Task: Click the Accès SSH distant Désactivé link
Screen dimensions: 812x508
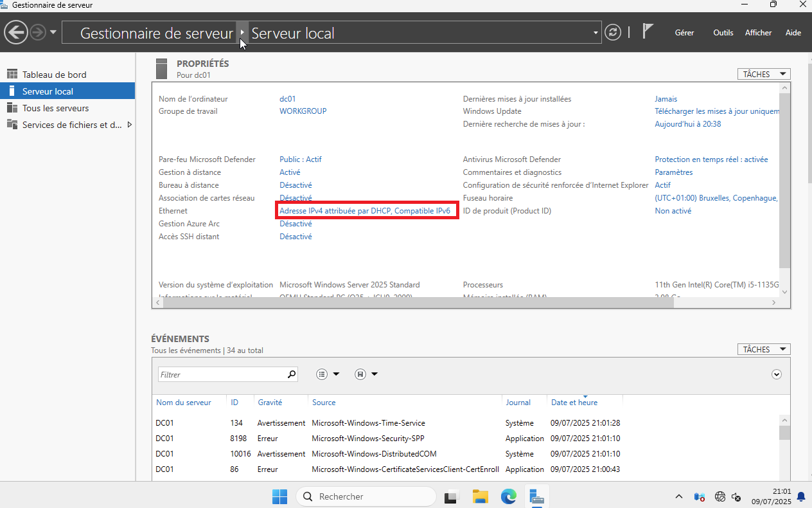Action: (296, 237)
